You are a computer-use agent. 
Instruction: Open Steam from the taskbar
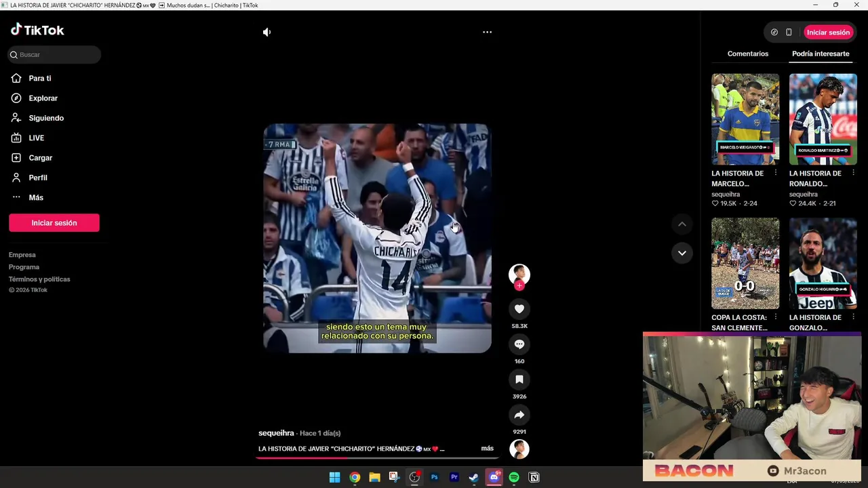(x=474, y=477)
